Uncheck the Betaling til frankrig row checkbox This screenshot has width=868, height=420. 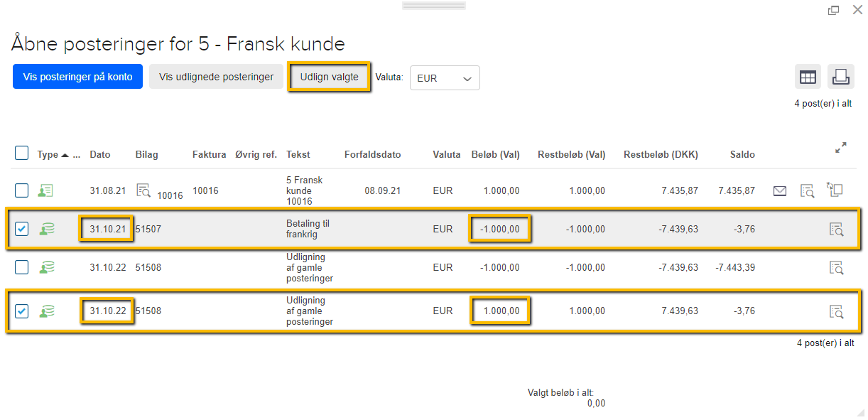pyautogui.click(x=22, y=229)
